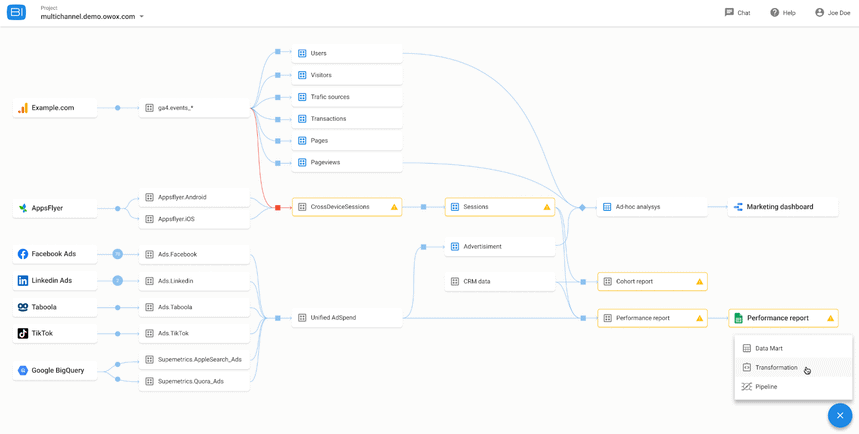Click the pipeline dot after Example.com

[117, 108]
